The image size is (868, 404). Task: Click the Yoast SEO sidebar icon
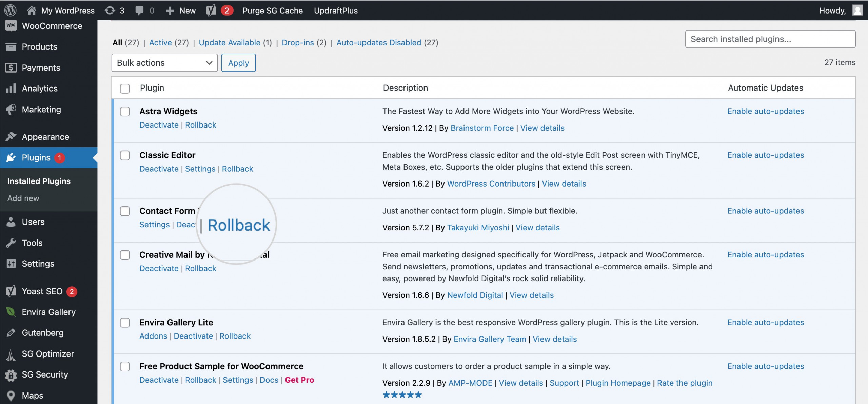coord(11,291)
